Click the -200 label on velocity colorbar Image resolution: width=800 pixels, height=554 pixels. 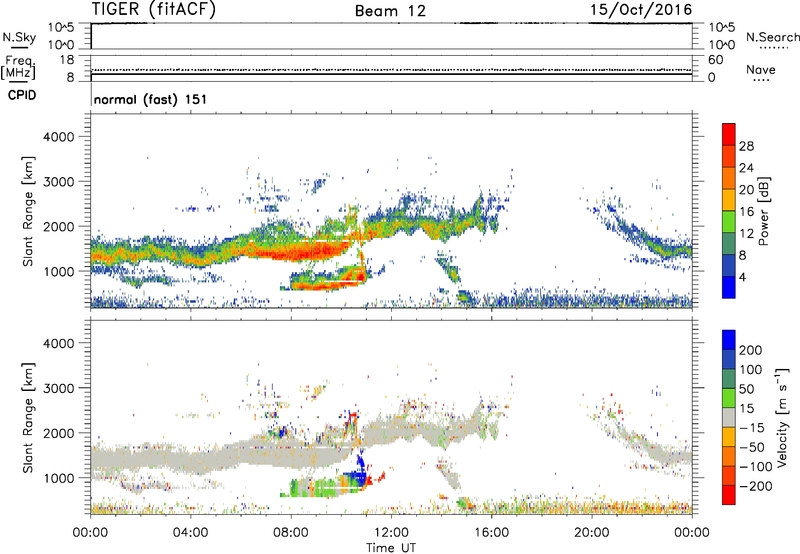(756, 486)
